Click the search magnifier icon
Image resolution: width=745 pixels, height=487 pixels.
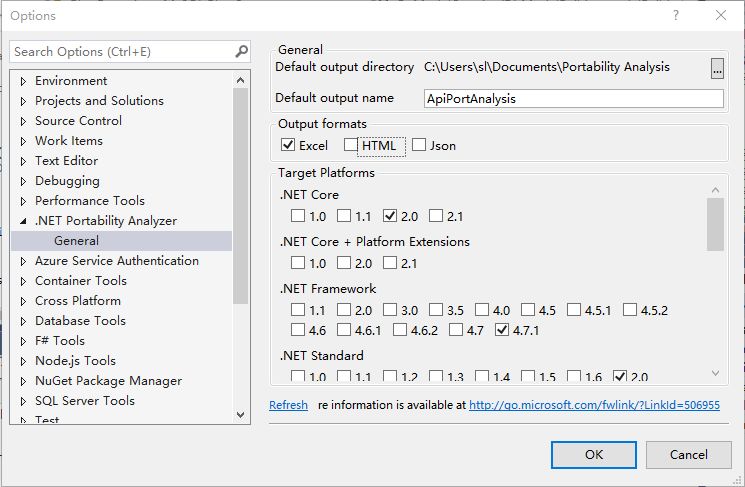(x=241, y=51)
